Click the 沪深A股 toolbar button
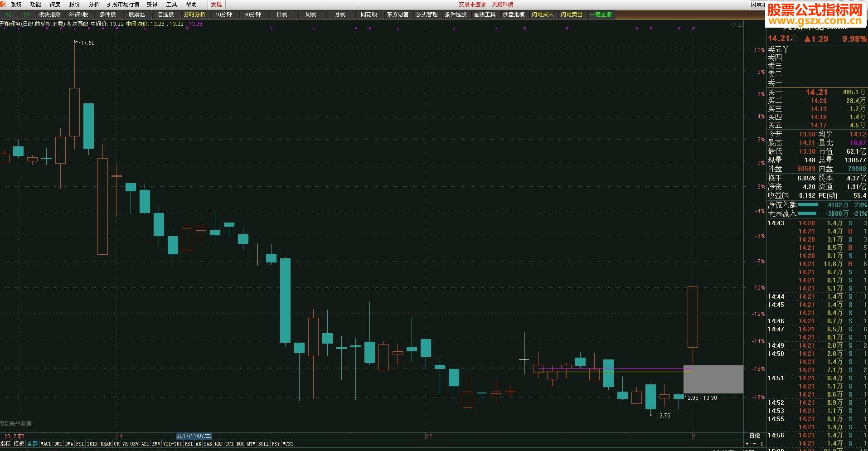The image size is (868, 451). click(78, 15)
